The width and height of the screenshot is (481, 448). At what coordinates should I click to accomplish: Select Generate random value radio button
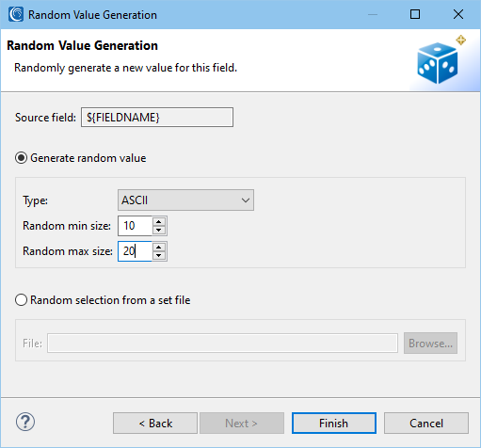(x=22, y=158)
